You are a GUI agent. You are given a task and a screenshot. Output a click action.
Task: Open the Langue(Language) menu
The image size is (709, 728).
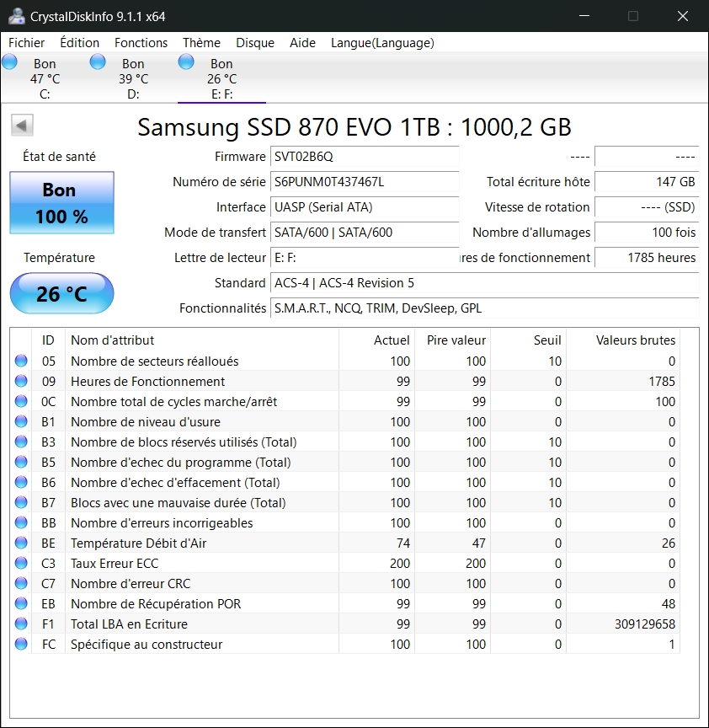(382, 43)
